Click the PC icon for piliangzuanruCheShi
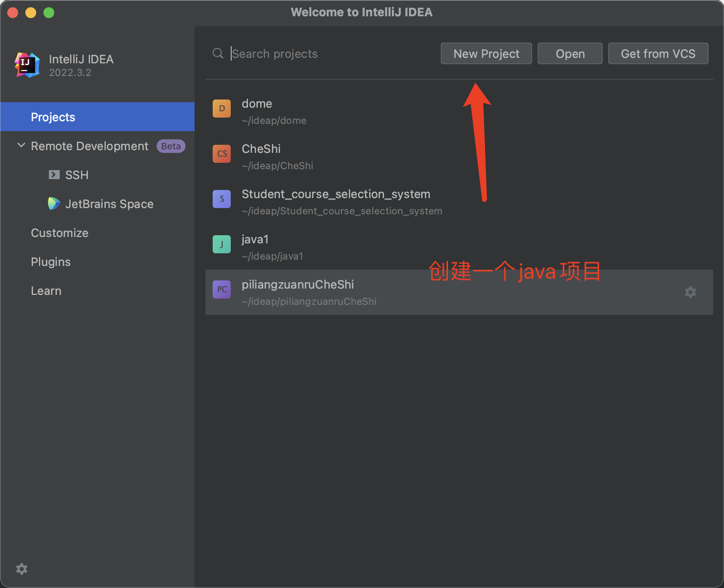 click(222, 289)
